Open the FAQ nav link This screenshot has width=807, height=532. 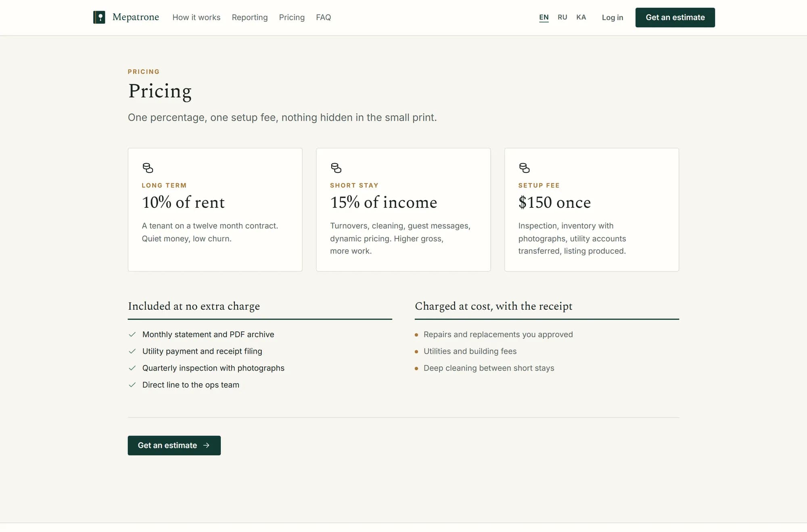point(324,17)
